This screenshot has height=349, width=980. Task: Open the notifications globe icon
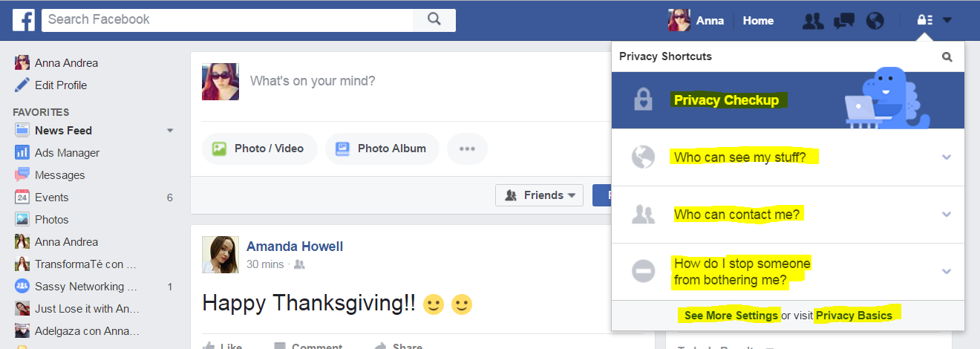[875, 21]
